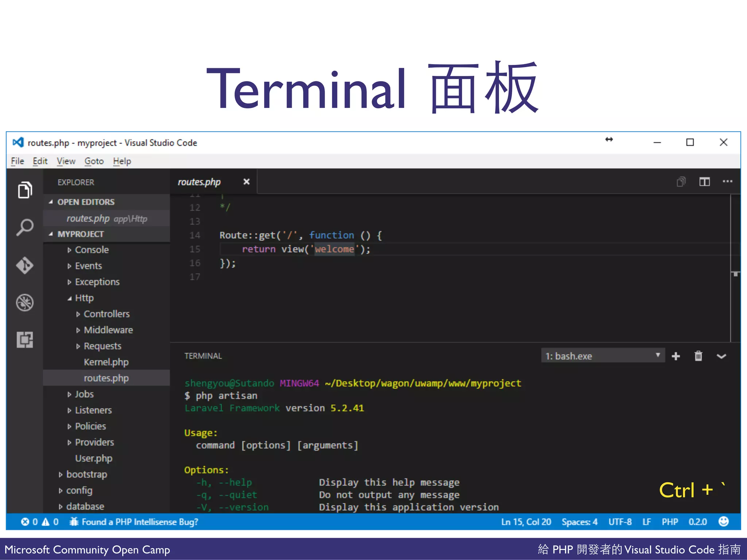Viewport: 747px width, 560px height.
Task: Change encoding via UTF-8 indicator
Action: coord(620,522)
